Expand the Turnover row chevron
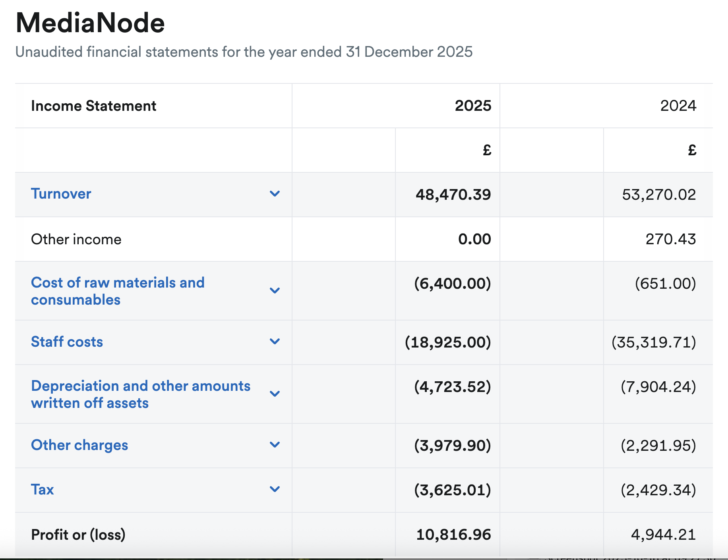Image resolution: width=728 pixels, height=560 pixels. tap(275, 194)
